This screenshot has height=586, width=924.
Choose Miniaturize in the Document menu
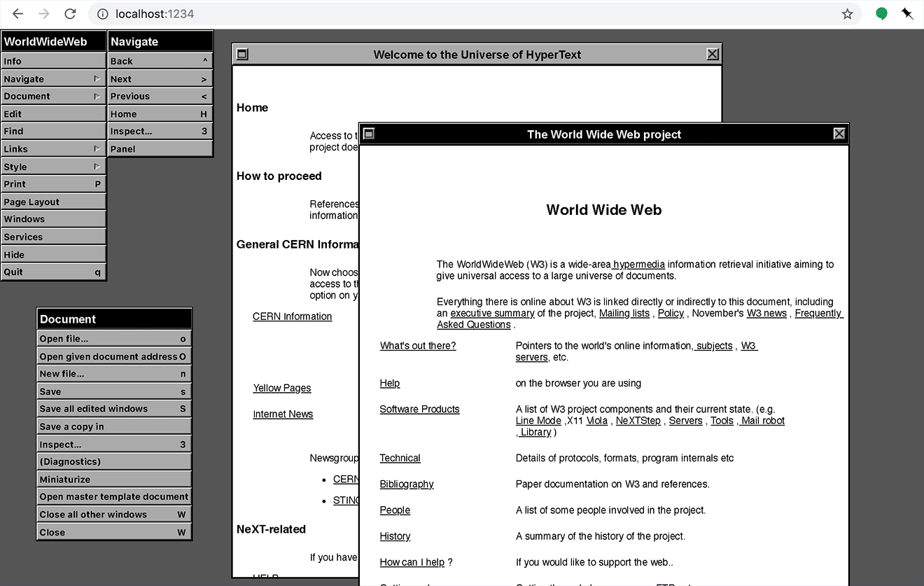[114, 480]
